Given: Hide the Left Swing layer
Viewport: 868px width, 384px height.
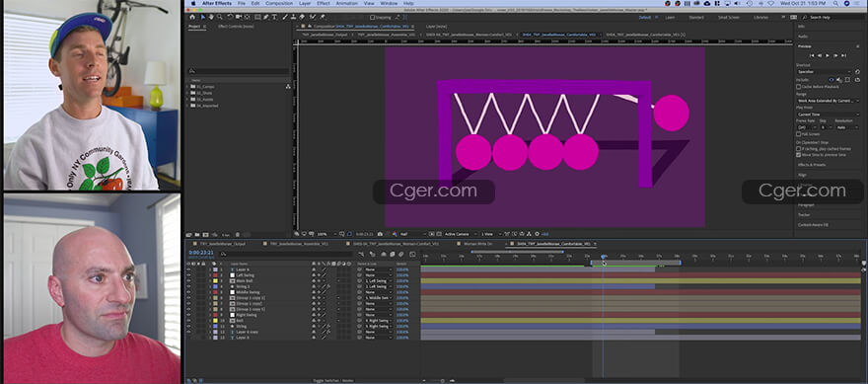Looking at the screenshot, I should (x=188, y=275).
